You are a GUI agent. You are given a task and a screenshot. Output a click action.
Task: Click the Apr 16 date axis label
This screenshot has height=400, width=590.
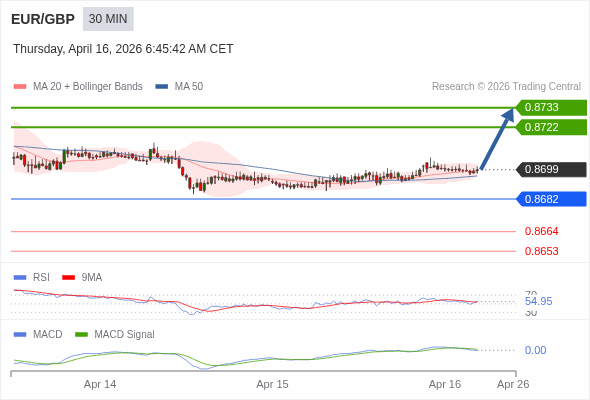click(445, 384)
